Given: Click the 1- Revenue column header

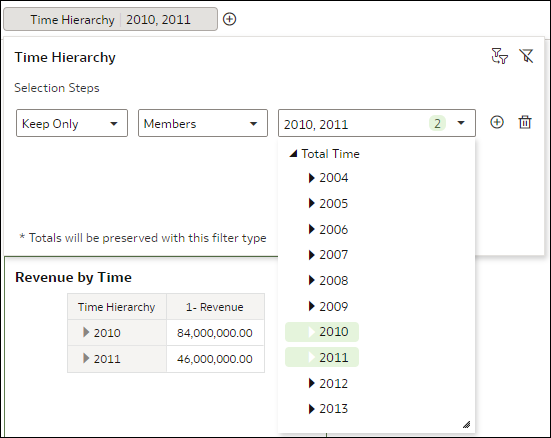Looking at the screenshot, I should click(215, 307).
